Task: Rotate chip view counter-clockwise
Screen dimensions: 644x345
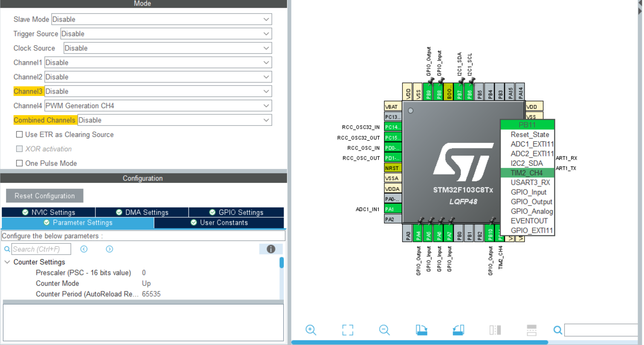Action: (x=458, y=330)
